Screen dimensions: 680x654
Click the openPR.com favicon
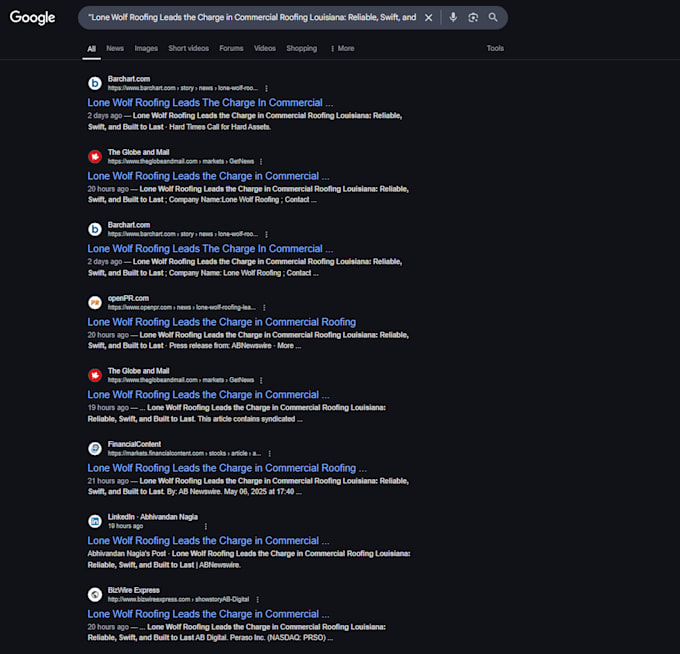tap(95, 302)
